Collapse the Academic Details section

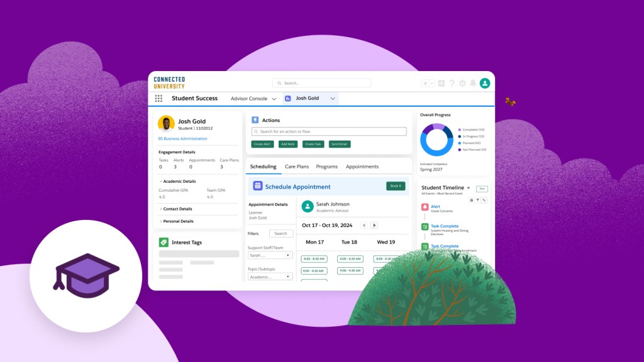(x=161, y=181)
